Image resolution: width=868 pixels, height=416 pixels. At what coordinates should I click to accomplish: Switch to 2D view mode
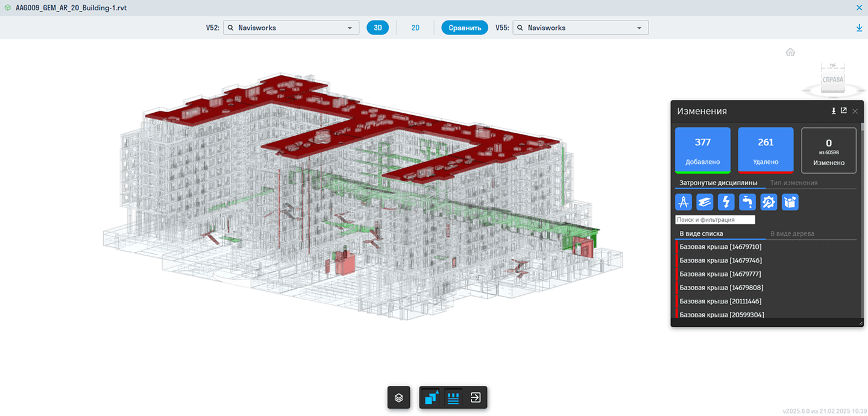(x=415, y=28)
